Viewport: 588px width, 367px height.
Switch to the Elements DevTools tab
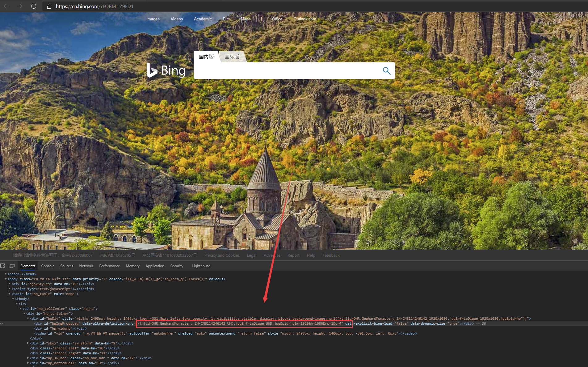point(28,266)
